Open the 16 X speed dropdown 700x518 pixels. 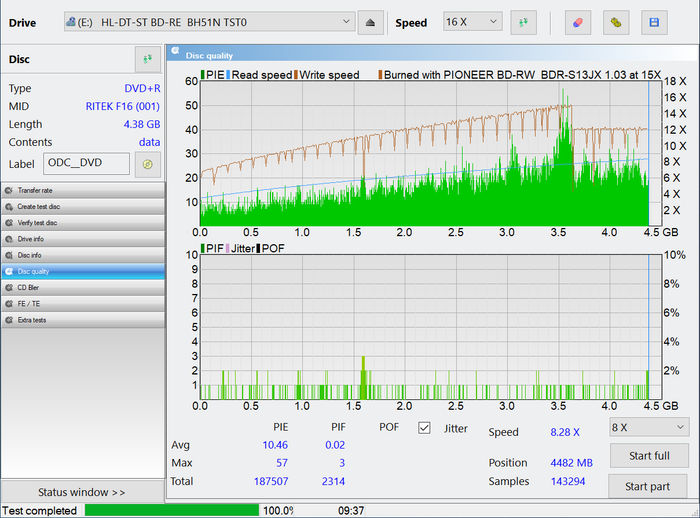tap(472, 22)
